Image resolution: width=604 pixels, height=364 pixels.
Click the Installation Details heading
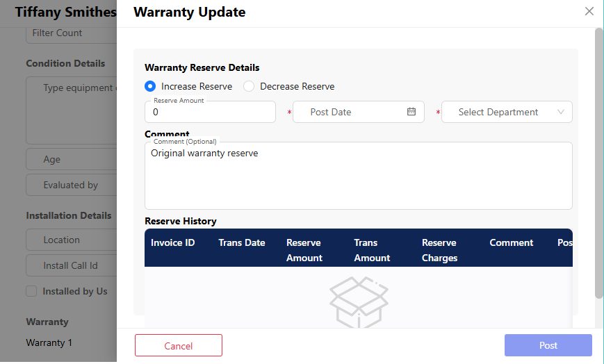tap(69, 215)
